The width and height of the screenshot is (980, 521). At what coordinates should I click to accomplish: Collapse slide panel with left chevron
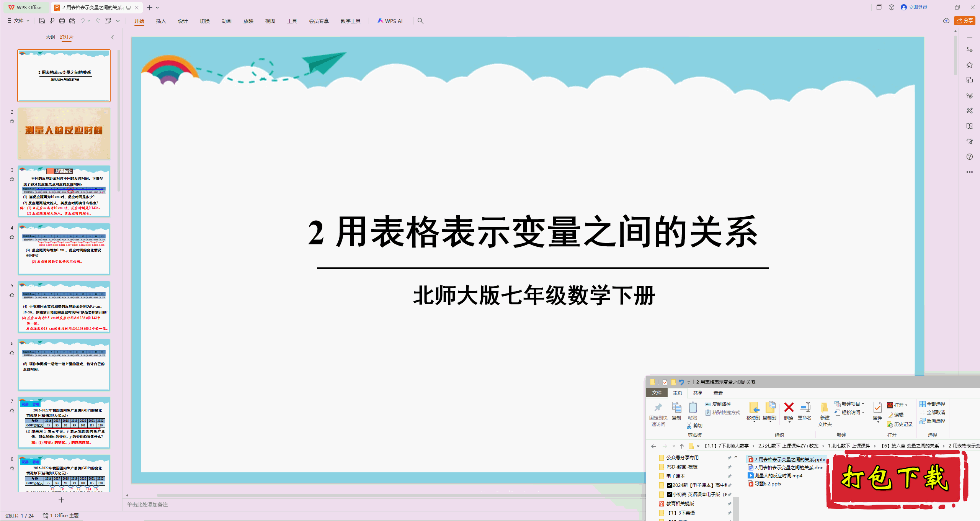pyautogui.click(x=113, y=37)
